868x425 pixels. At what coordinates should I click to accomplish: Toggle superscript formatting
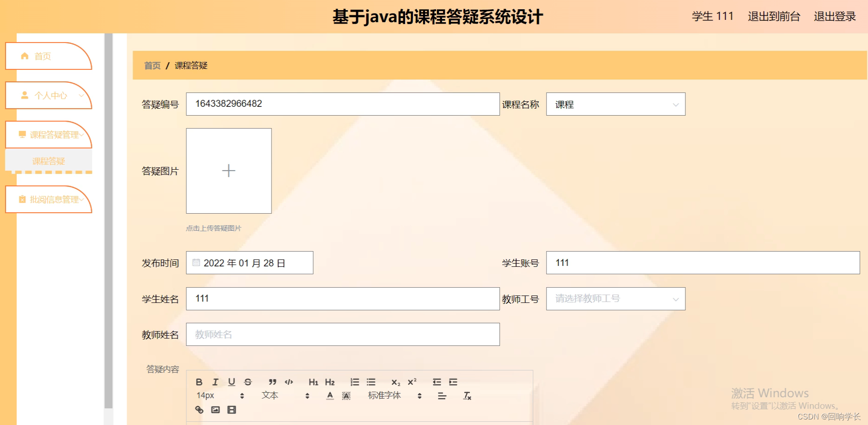tap(411, 382)
